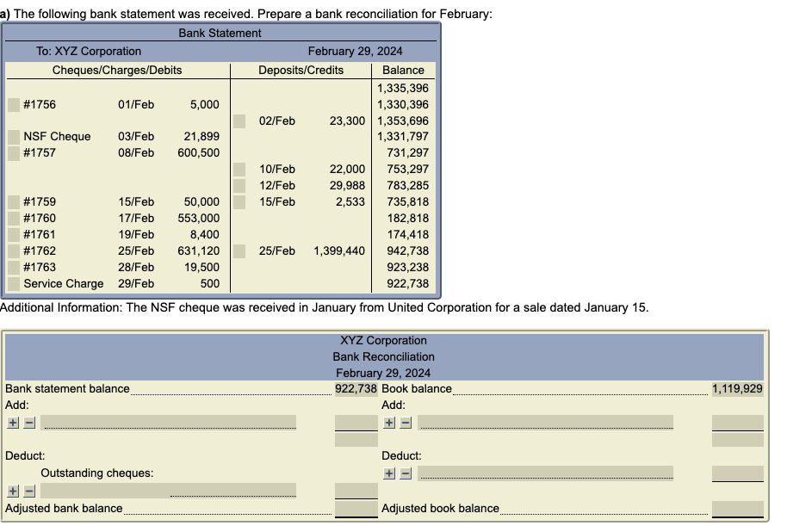
Task: Tick the checkbox for the 02/Feb deposit
Action: point(239,121)
